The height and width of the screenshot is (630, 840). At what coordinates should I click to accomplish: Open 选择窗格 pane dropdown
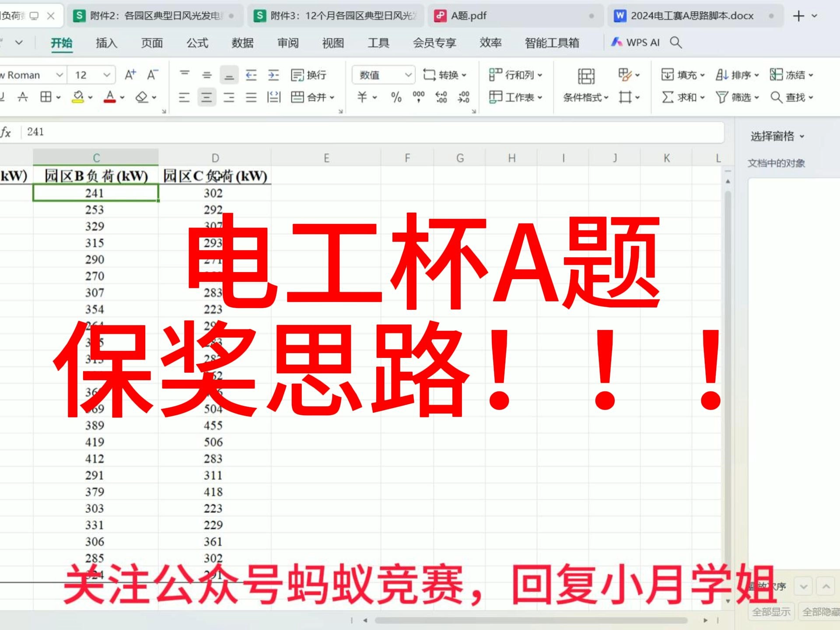777,136
